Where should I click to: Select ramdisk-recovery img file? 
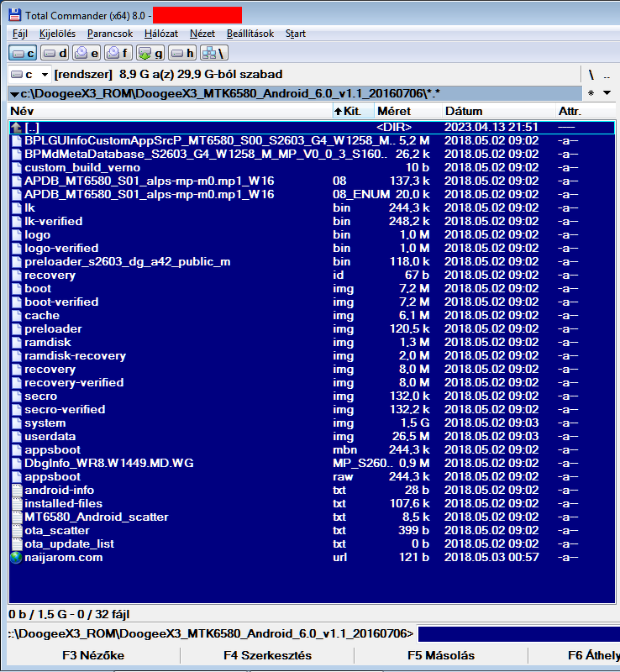coord(313,355)
